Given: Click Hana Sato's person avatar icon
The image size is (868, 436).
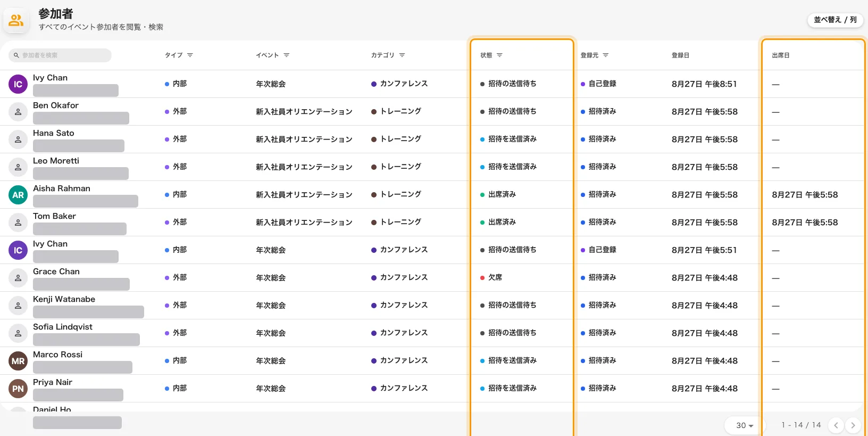Looking at the screenshot, I should (x=18, y=139).
